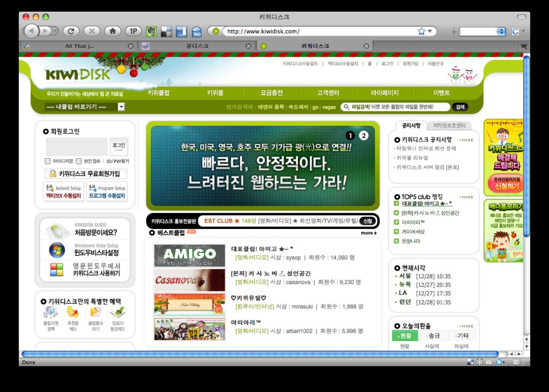This screenshot has height=392, width=549.
Task: Click the vertical scrollbar down arrow
Action: click(526, 346)
